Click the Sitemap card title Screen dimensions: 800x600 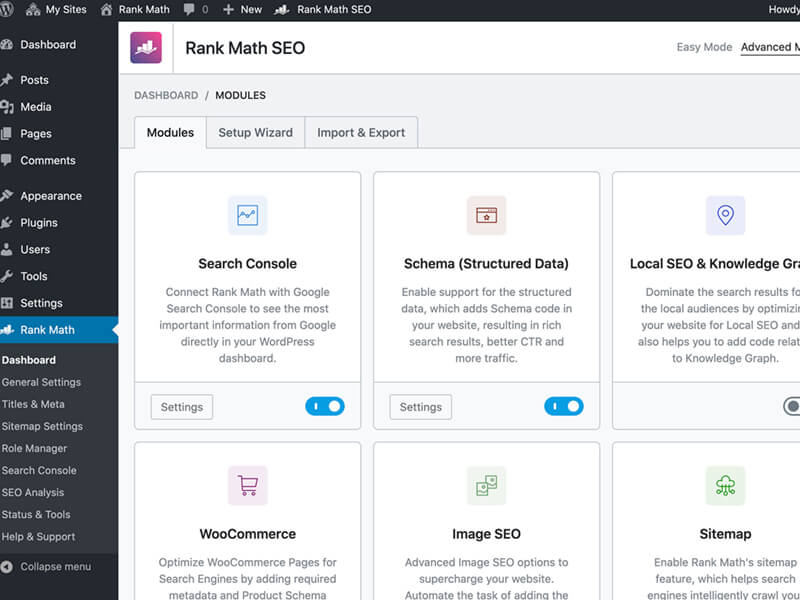pyautogui.click(x=725, y=534)
